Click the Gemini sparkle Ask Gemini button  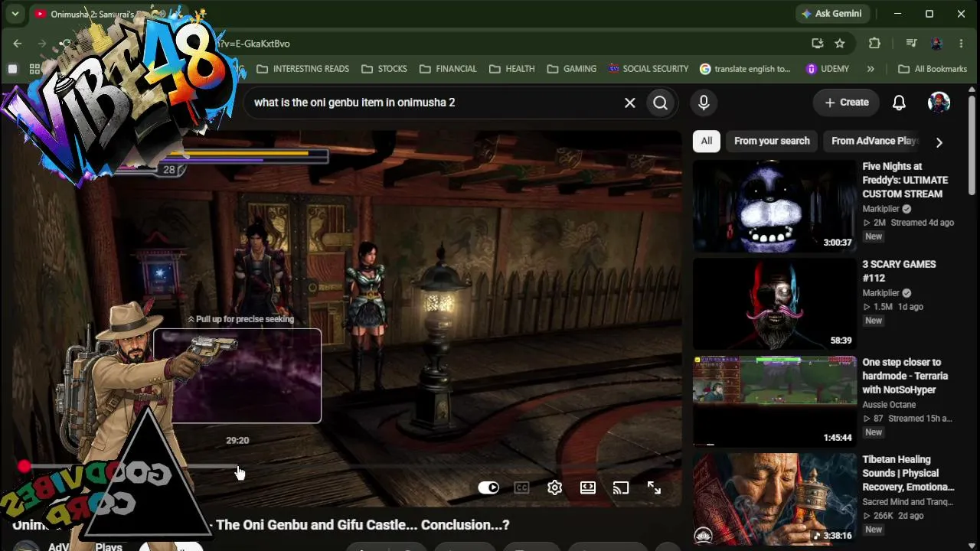coord(832,14)
